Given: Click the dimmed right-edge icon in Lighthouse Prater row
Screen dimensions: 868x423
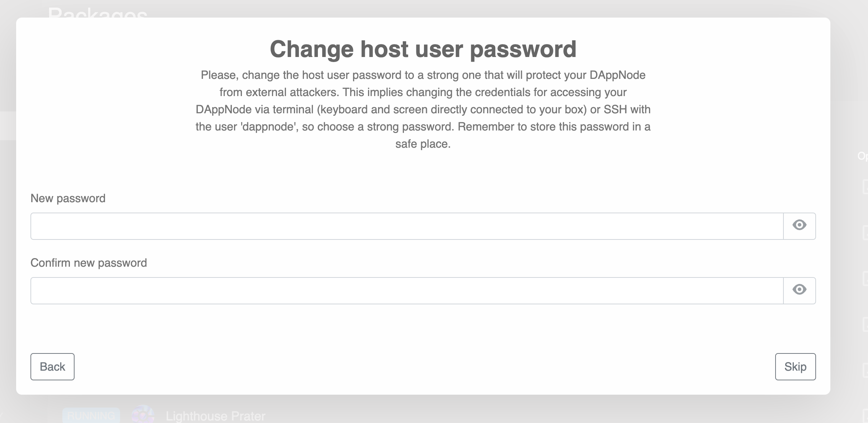Looking at the screenshot, I should pos(865,416).
